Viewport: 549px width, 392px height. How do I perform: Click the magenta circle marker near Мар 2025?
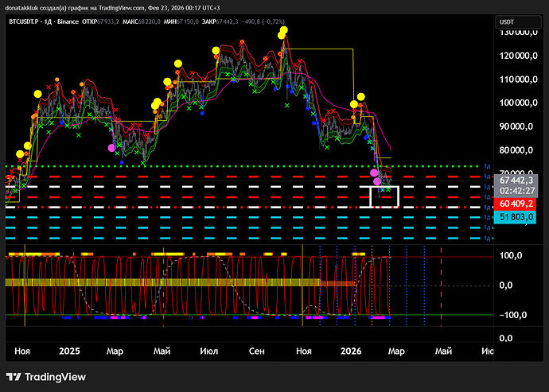coord(111,147)
